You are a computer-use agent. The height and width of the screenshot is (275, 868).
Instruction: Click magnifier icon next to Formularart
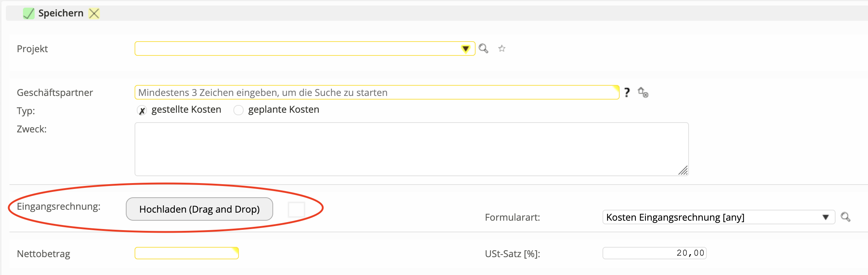coord(845,217)
